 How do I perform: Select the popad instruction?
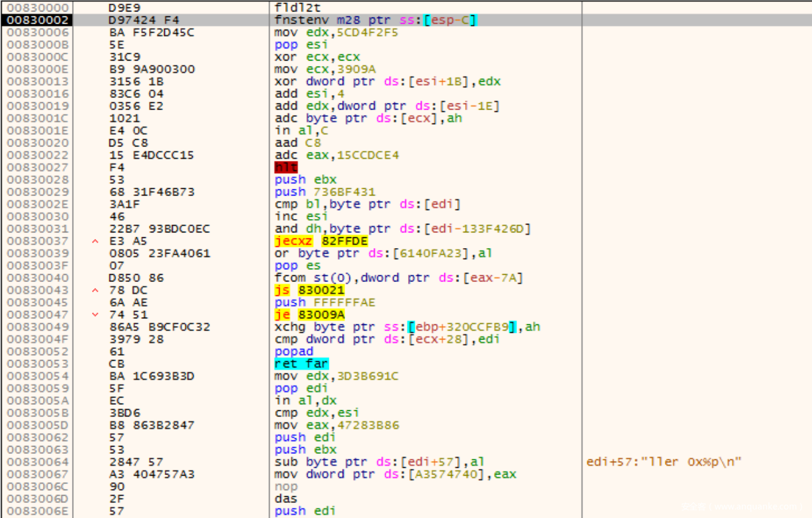click(294, 352)
